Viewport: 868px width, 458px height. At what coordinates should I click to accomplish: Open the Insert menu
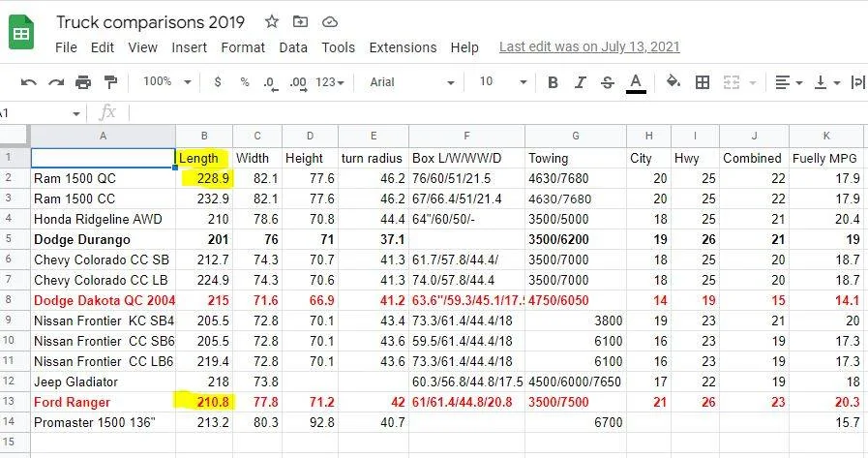coord(190,47)
